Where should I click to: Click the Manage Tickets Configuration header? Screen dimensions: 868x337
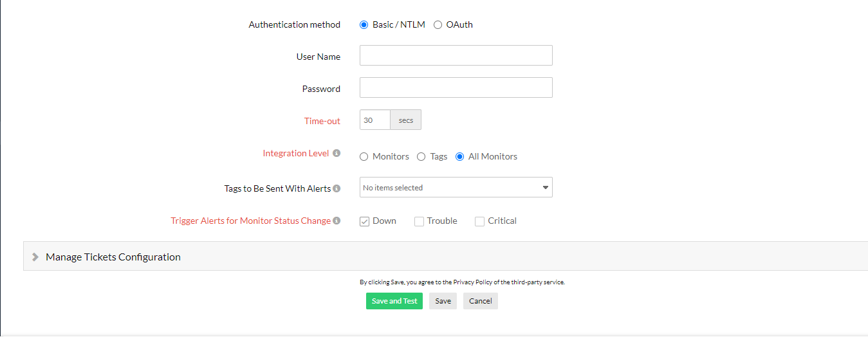pos(113,257)
